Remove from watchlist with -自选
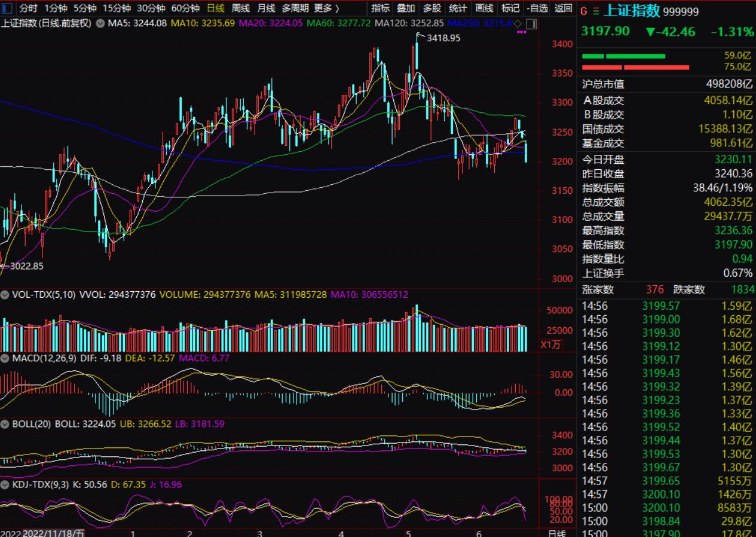Viewport: 756px width, 537px height. pyautogui.click(x=537, y=8)
